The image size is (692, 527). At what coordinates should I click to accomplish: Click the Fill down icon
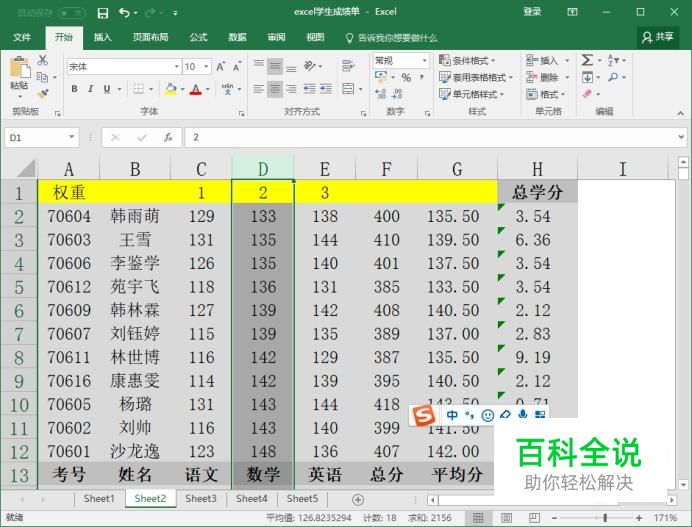(x=587, y=77)
